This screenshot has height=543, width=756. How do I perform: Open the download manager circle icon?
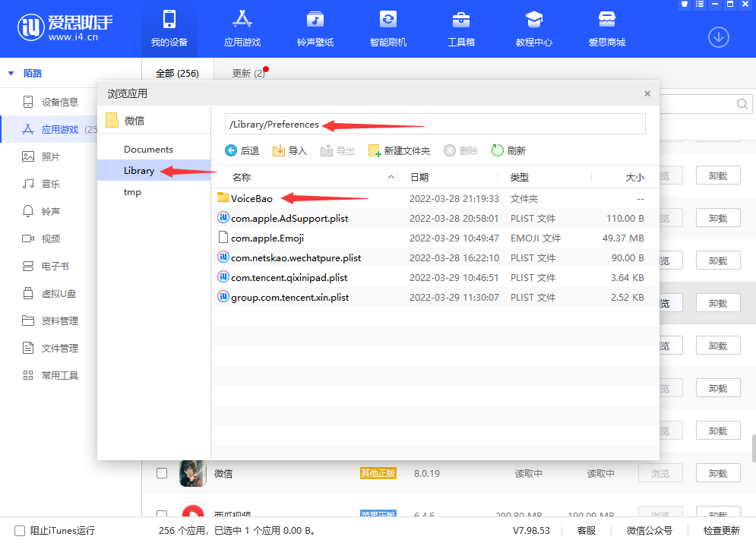pos(719,37)
